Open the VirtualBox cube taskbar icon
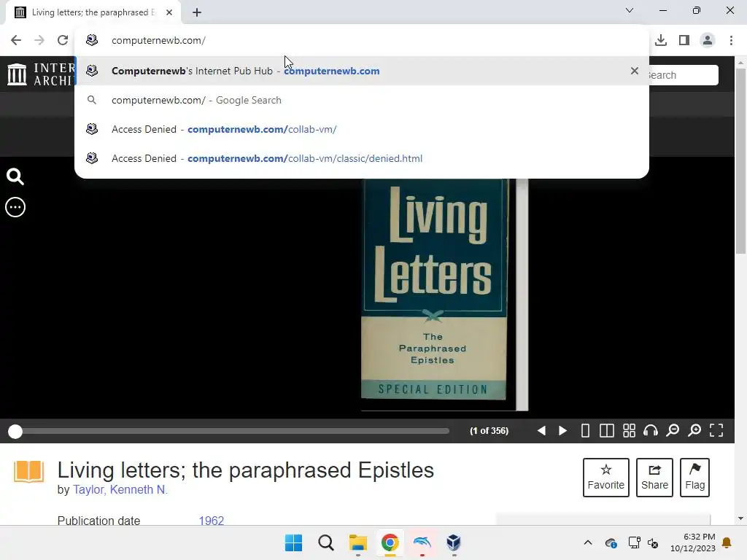Screen dimensions: 747x560 point(454,542)
